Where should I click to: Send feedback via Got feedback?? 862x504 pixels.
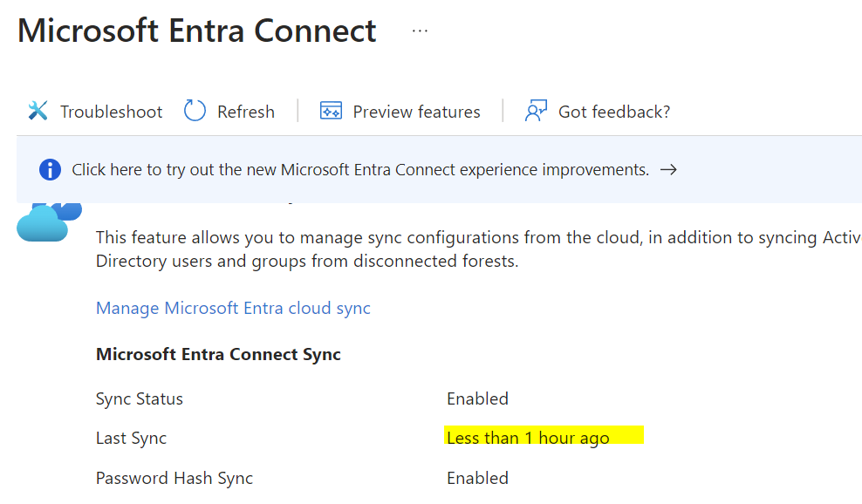tap(615, 112)
